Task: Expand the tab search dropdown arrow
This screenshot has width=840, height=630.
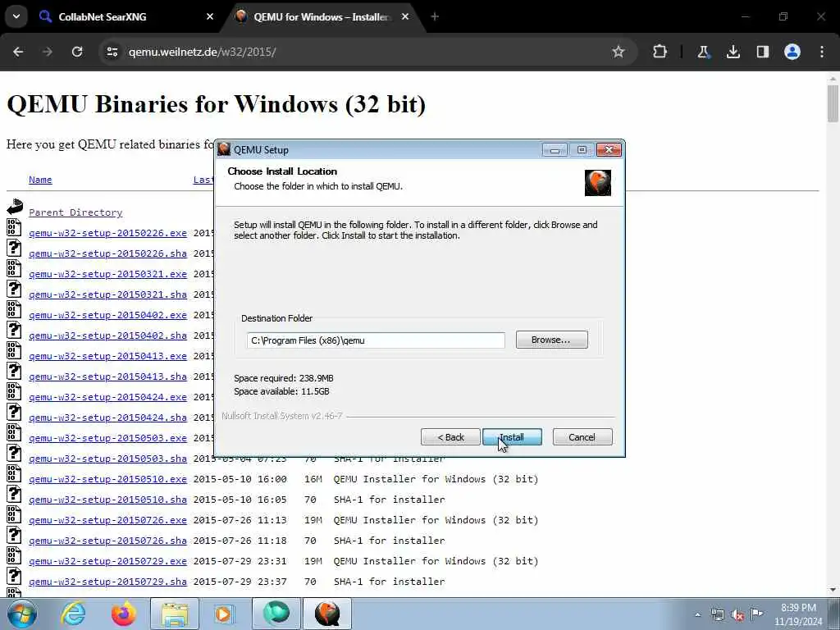Action: [x=16, y=16]
